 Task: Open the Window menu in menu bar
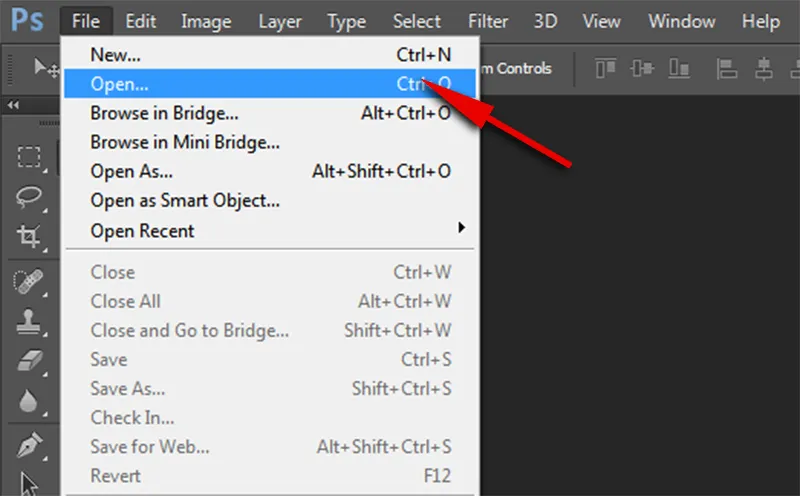(x=680, y=21)
